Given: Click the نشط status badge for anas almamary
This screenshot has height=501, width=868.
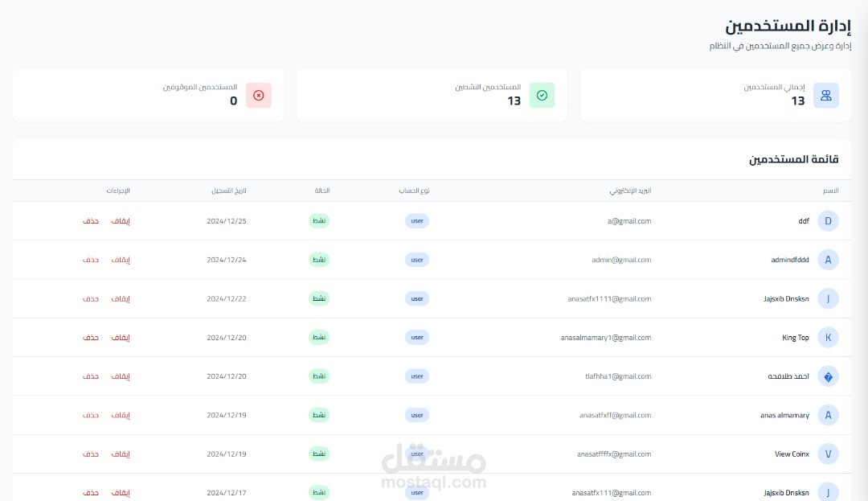Looking at the screenshot, I should 319,415.
